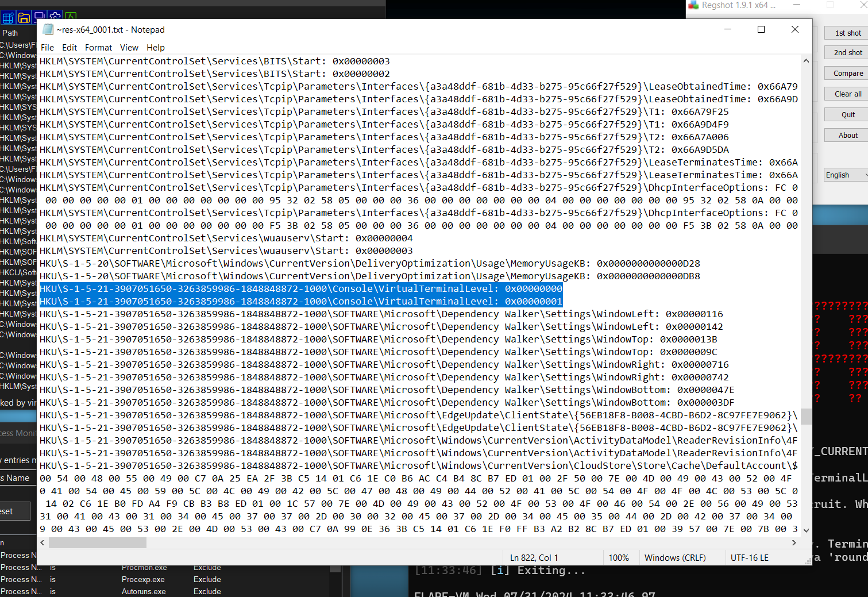
Task: Click the Ln 822, Col 1 status indicator
Action: coord(534,557)
